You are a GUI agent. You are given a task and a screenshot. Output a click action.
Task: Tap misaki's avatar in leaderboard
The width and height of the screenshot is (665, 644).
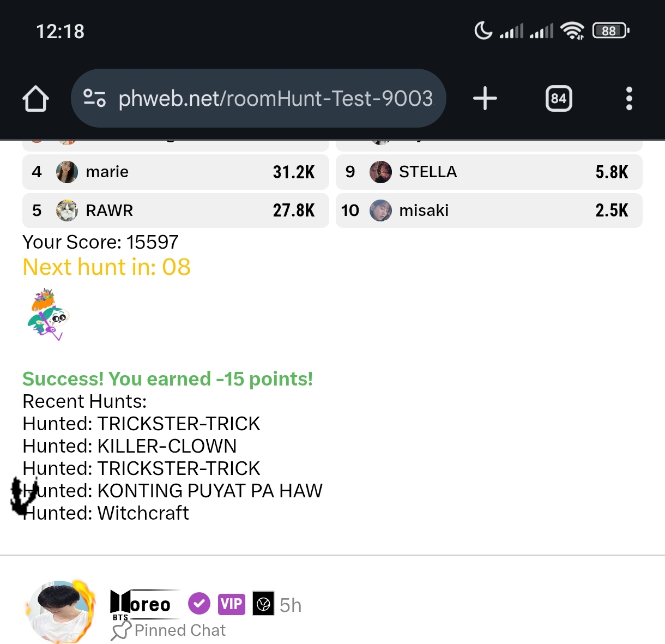click(x=380, y=210)
